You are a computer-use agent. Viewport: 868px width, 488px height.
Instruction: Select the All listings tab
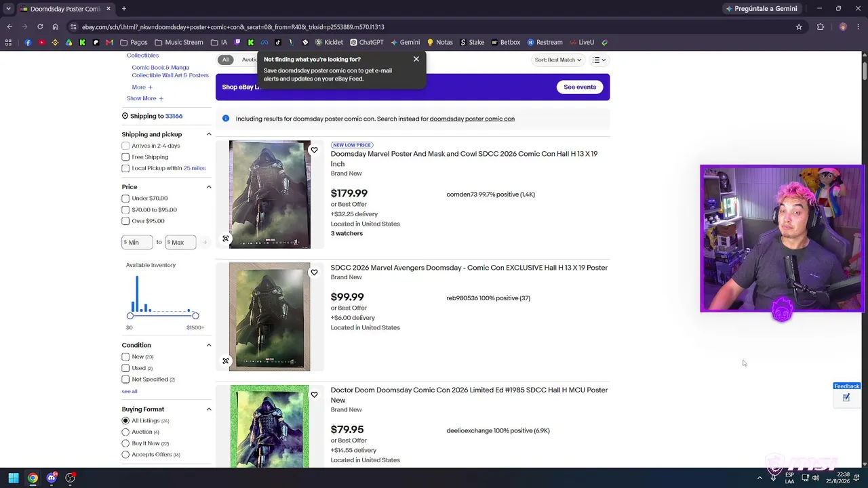tap(226, 60)
